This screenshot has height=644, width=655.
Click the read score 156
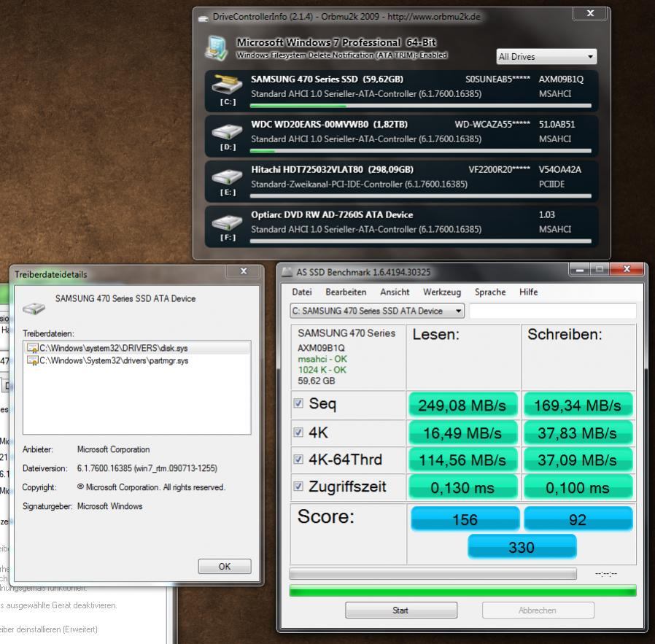(465, 519)
